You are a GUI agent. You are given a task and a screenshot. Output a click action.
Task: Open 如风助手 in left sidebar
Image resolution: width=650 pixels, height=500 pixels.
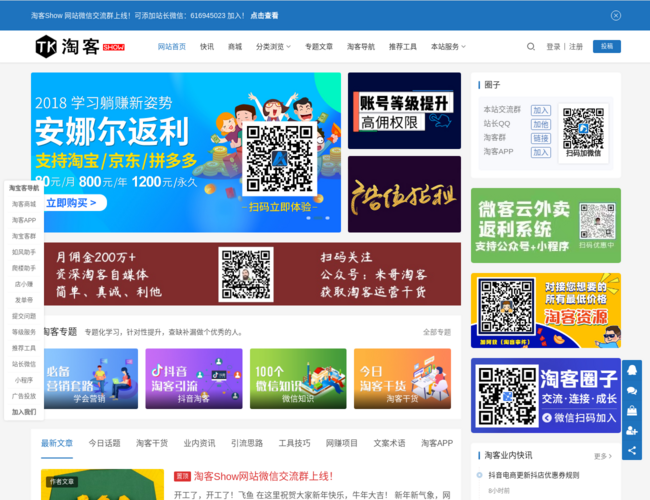24,252
